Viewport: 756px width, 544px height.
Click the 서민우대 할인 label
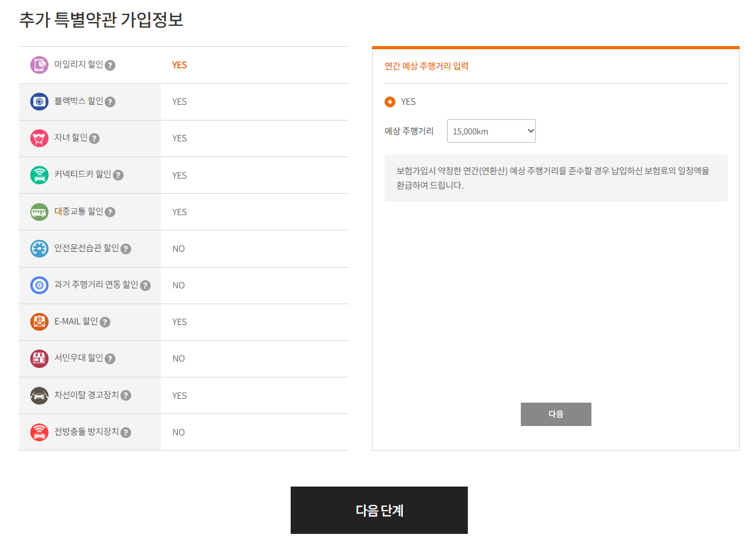79,358
